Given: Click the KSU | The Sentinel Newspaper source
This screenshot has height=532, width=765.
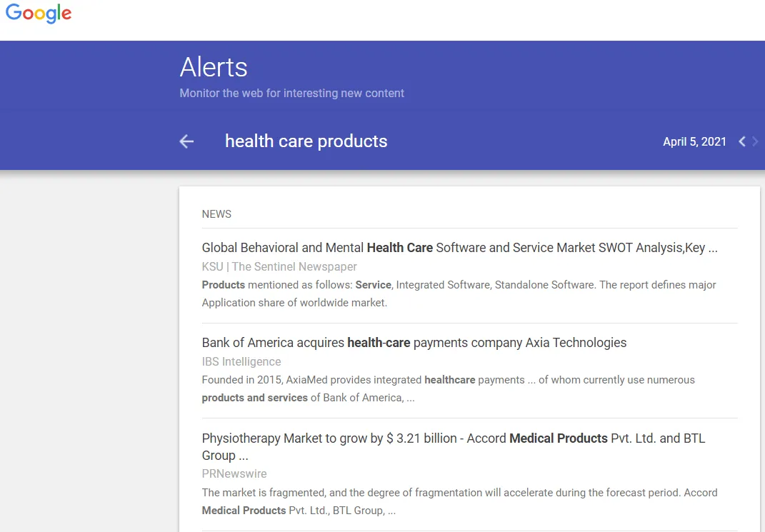Looking at the screenshot, I should coord(279,266).
